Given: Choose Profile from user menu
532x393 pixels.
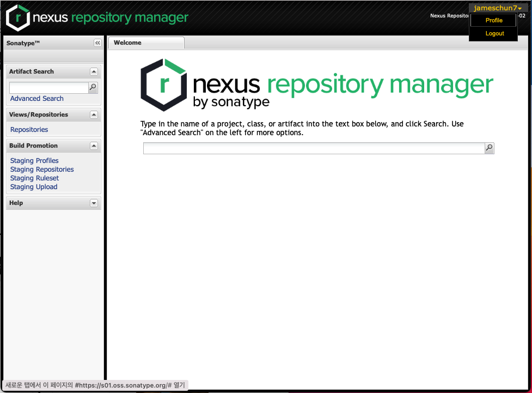Looking at the screenshot, I should [x=494, y=20].
